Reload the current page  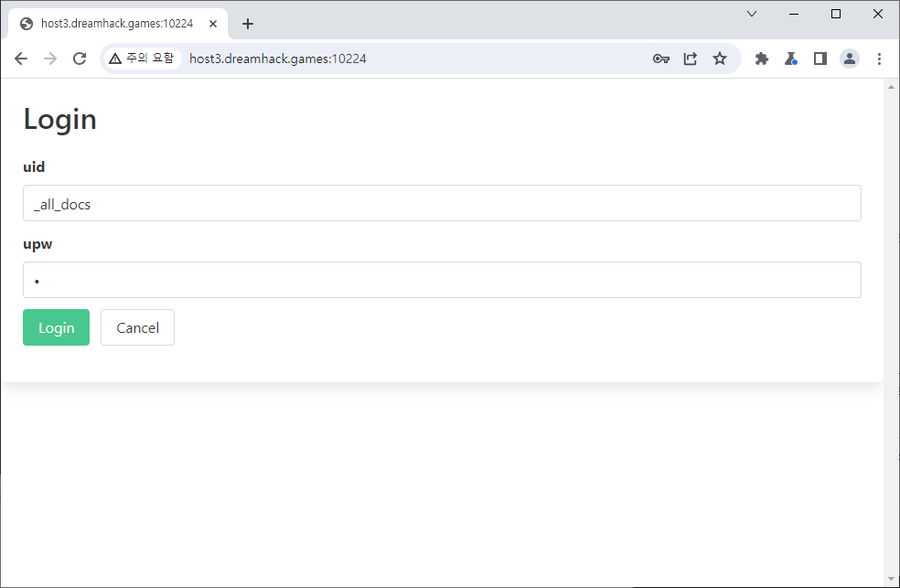click(80, 59)
